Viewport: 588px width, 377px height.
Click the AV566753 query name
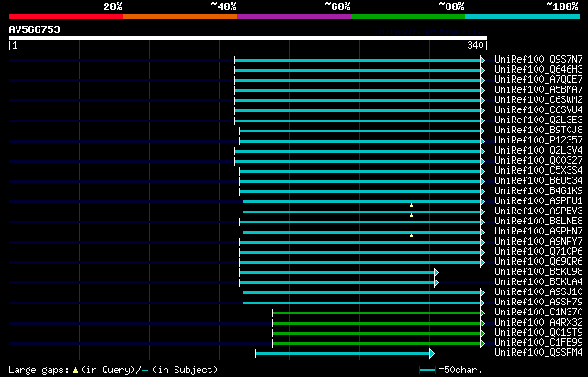click(35, 29)
